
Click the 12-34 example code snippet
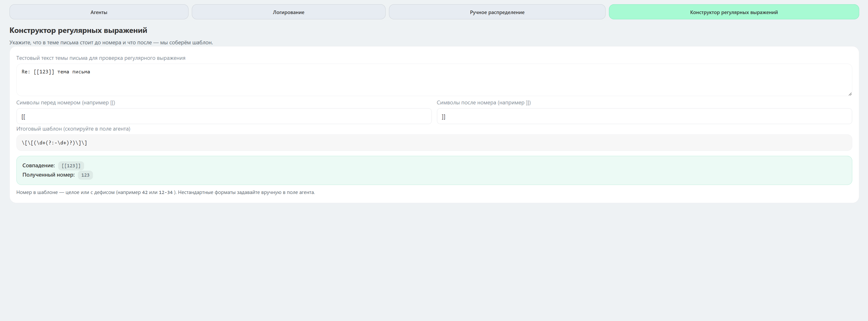click(165, 193)
